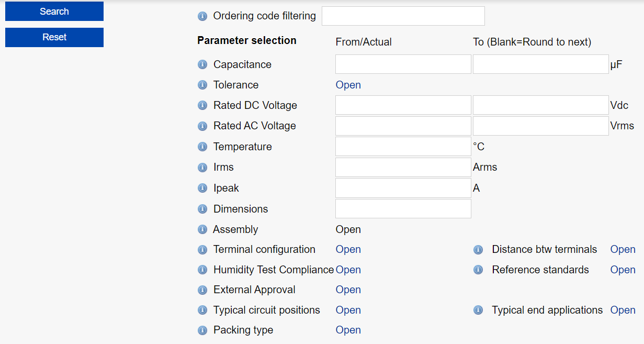Show info for External Approval
This screenshot has width=644, height=344.
point(202,290)
